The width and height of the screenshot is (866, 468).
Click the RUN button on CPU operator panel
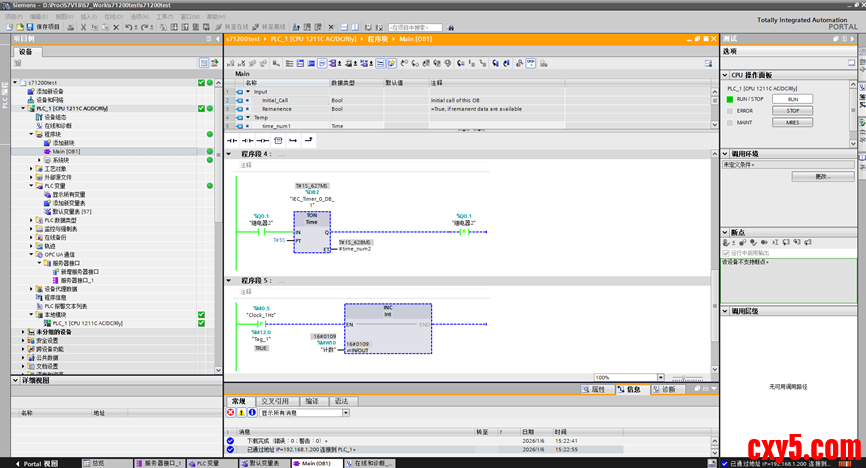(x=792, y=99)
